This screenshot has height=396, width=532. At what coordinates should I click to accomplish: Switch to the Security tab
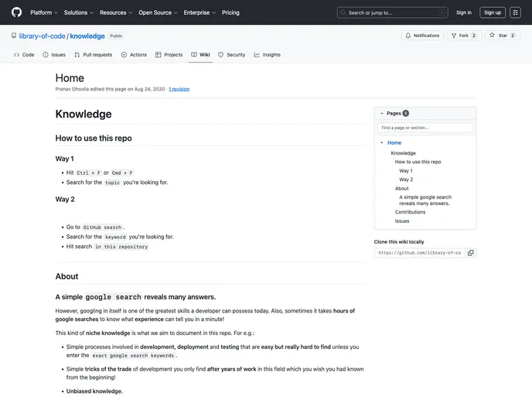pos(232,55)
